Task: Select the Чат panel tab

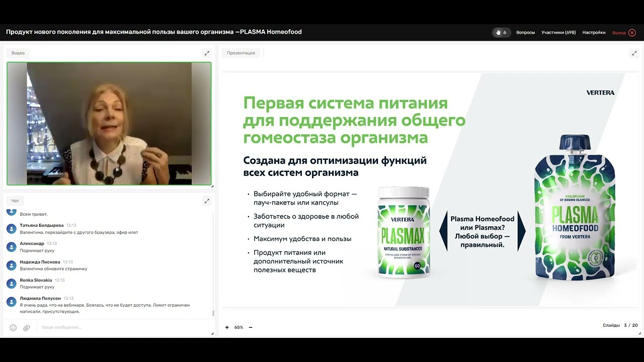Action: coord(15,201)
